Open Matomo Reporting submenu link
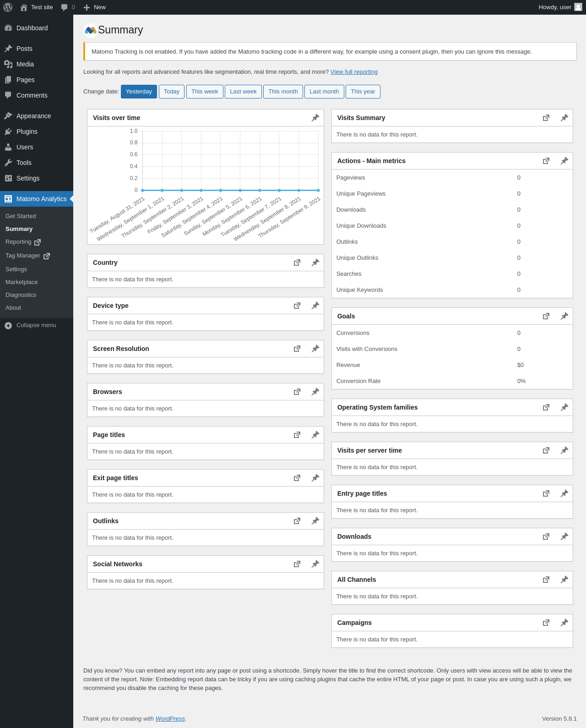The image size is (586, 728). 37,242
